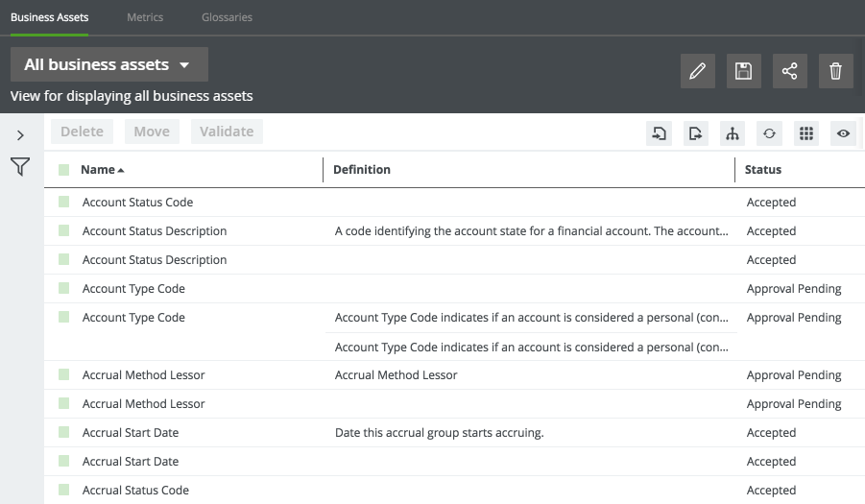Click the pencil edit view icon
865x504 pixels.
[x=698, y=71]
